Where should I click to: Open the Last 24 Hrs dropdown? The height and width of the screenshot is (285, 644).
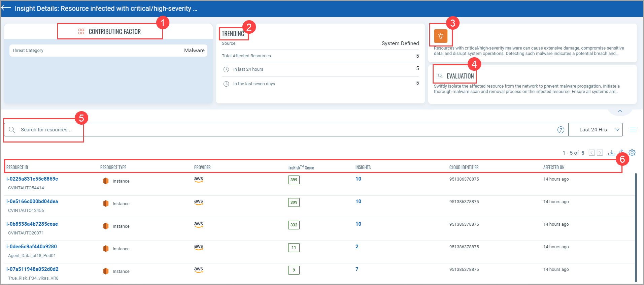click(595, 130)
